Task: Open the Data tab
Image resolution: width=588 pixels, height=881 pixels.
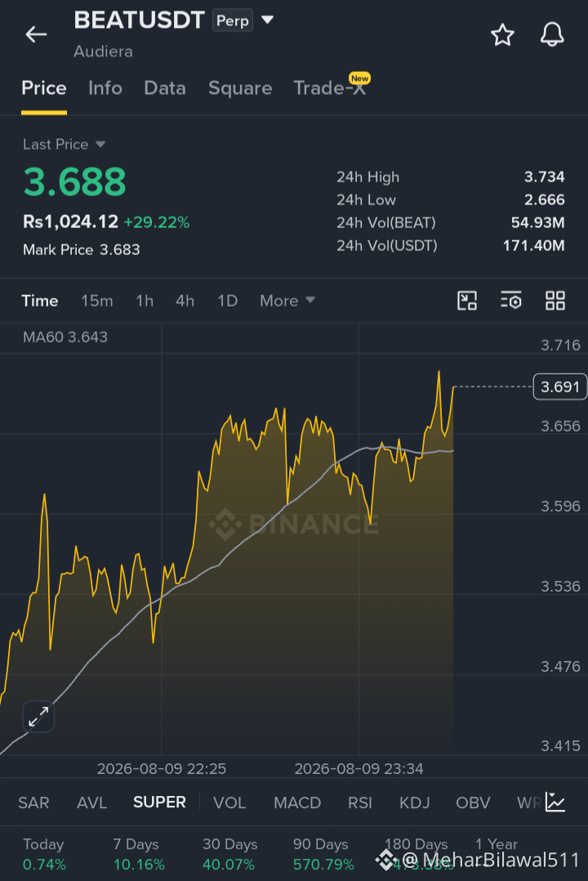Action: 164,88
